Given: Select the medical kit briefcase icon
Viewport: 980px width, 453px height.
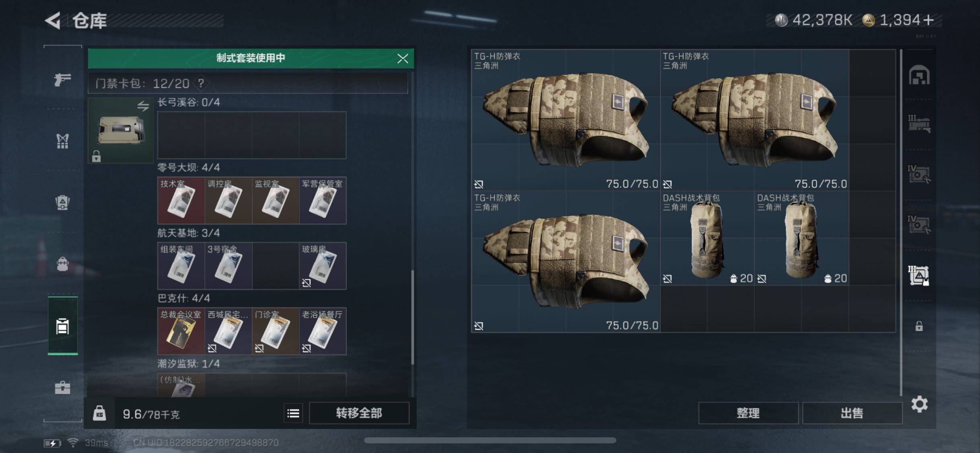Looking at the screenshot, I should coord(63,388).
